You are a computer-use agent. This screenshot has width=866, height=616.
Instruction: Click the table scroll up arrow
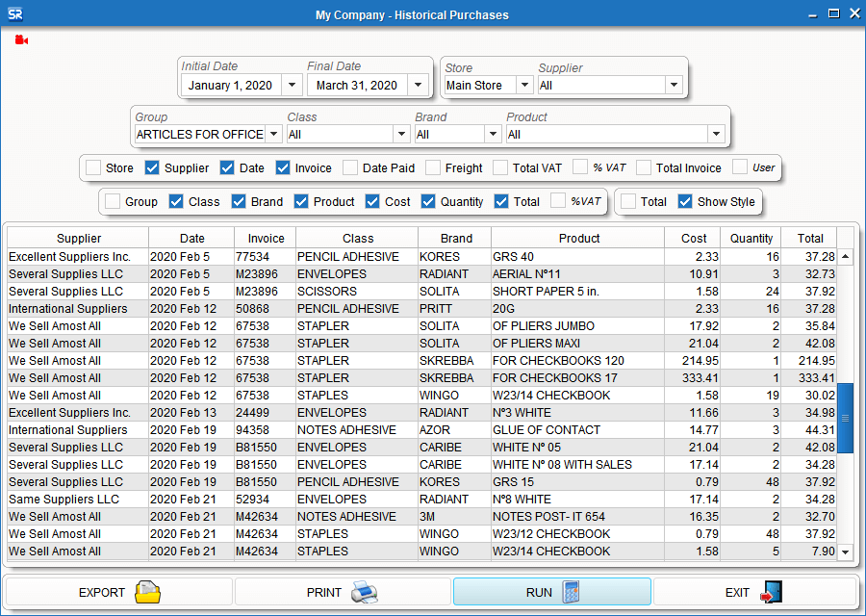845,256
